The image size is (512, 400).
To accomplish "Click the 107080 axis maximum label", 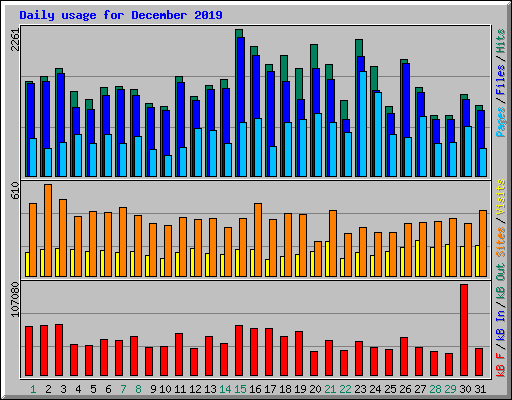I will pos(15,300).
